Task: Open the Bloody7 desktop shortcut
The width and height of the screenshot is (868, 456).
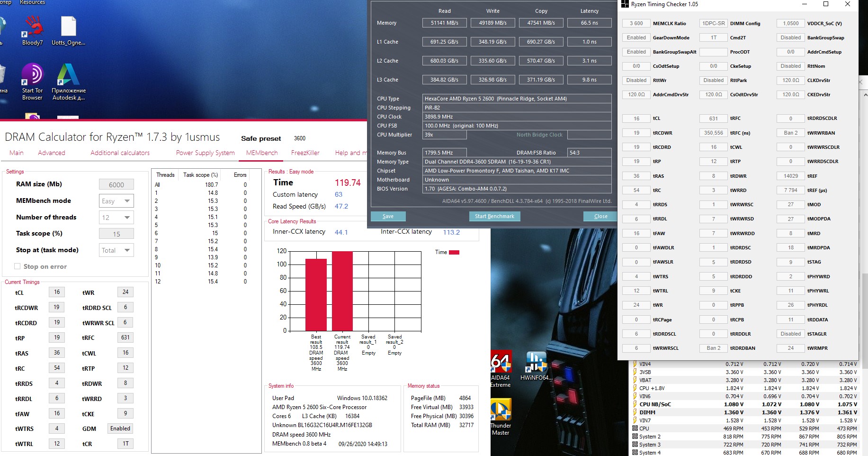Action: 32,31
